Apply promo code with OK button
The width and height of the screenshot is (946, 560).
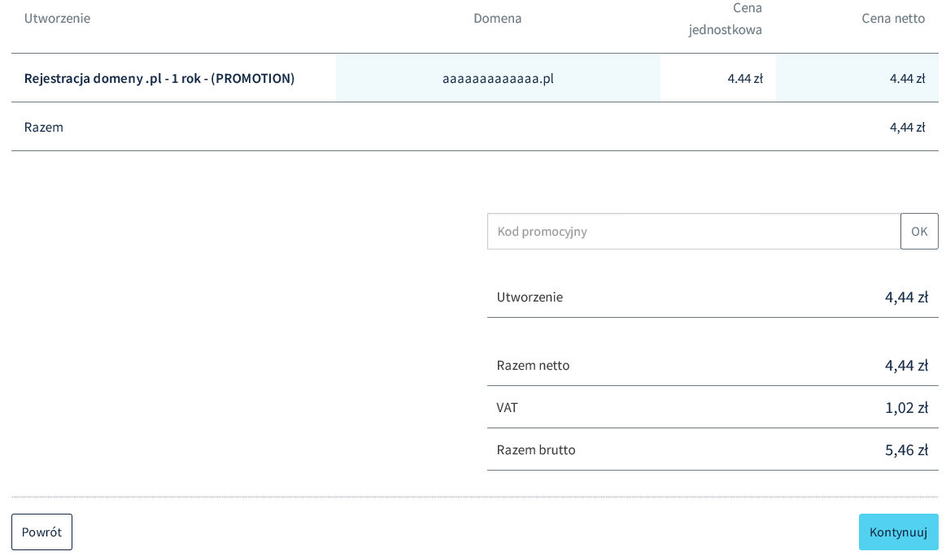coord(919,231)
